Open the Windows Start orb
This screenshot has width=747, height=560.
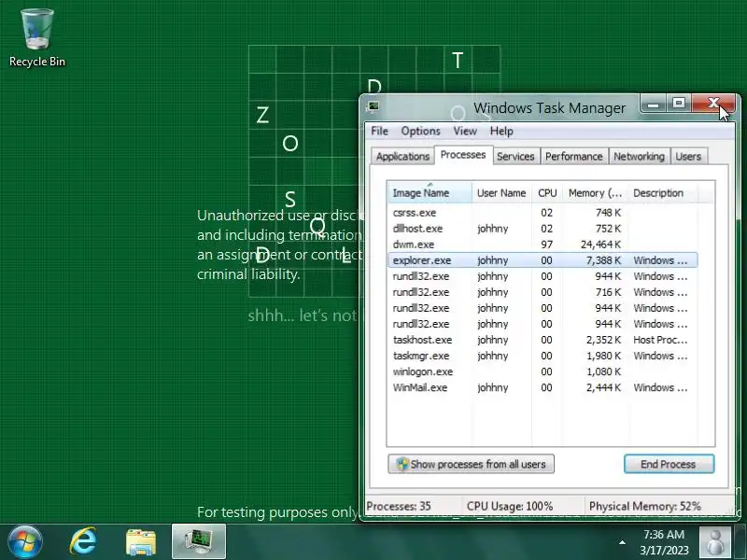pos(25,542)
